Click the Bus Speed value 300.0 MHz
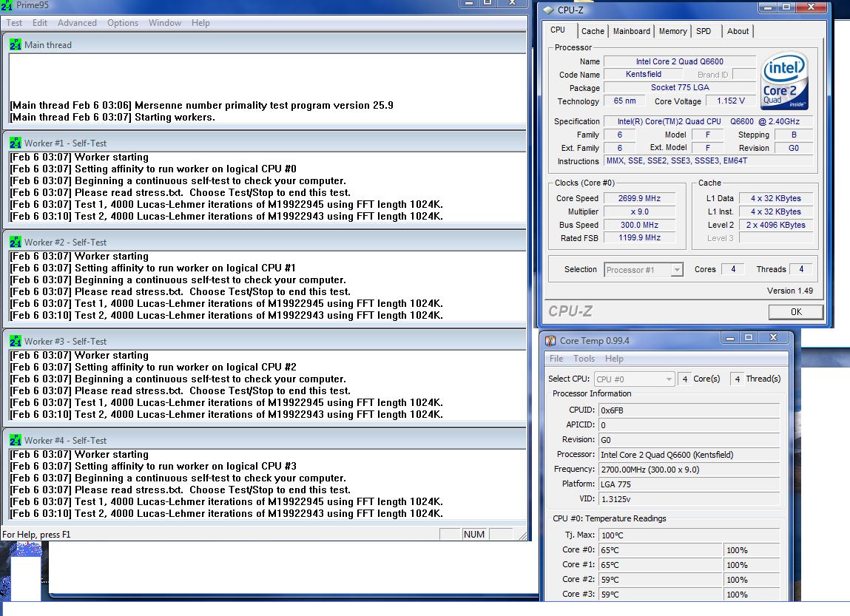 640,225
